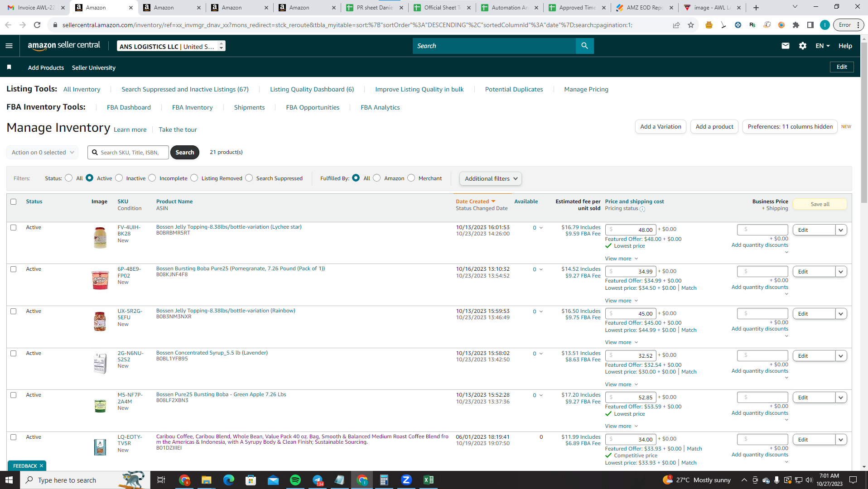Close the FEEDBACK tab with its X
Image resolution: width=868 pixels, height=489 pixels.
click(41, 466)
